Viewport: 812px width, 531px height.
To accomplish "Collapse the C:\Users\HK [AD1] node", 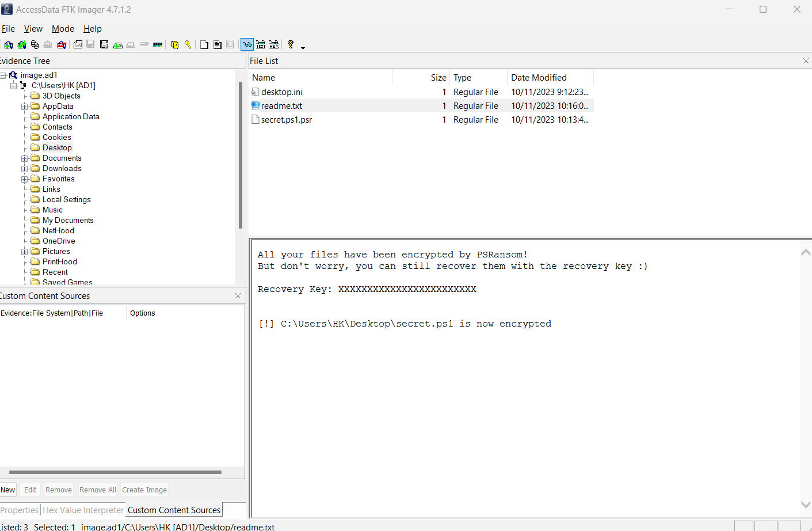I will 13,85.
